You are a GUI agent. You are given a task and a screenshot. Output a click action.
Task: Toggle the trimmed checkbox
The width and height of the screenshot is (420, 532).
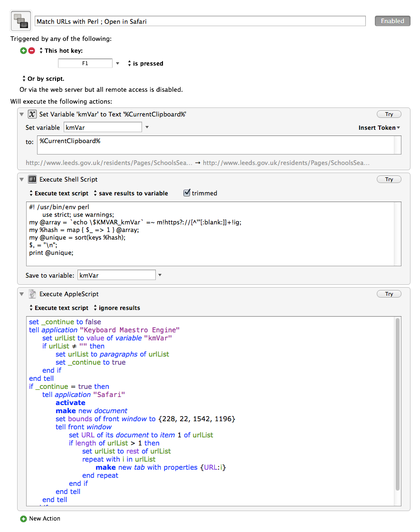187,193
